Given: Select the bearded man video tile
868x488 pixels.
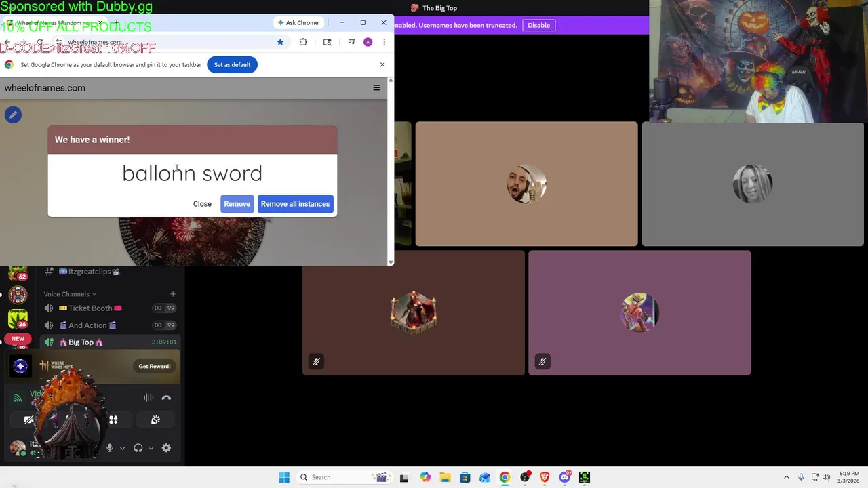Looking at the screenshot, I should tap(526, 184).
